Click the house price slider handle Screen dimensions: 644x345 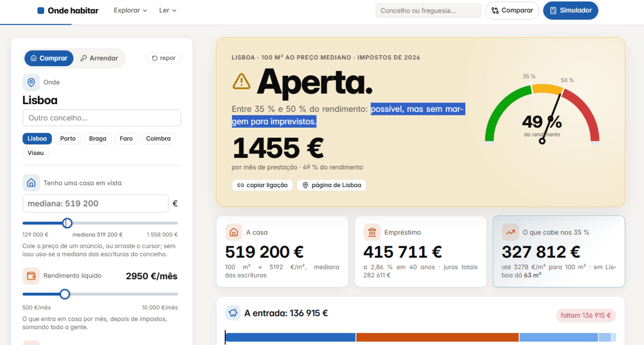(x=67, y=223)
